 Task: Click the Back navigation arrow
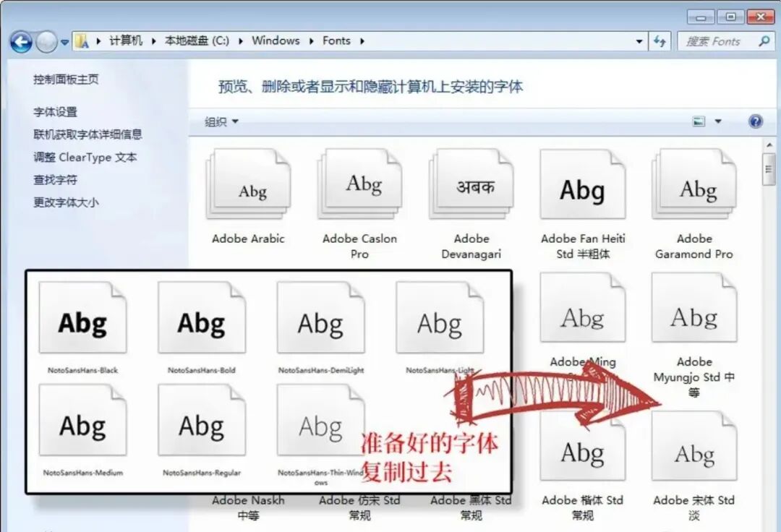point(22,41)
